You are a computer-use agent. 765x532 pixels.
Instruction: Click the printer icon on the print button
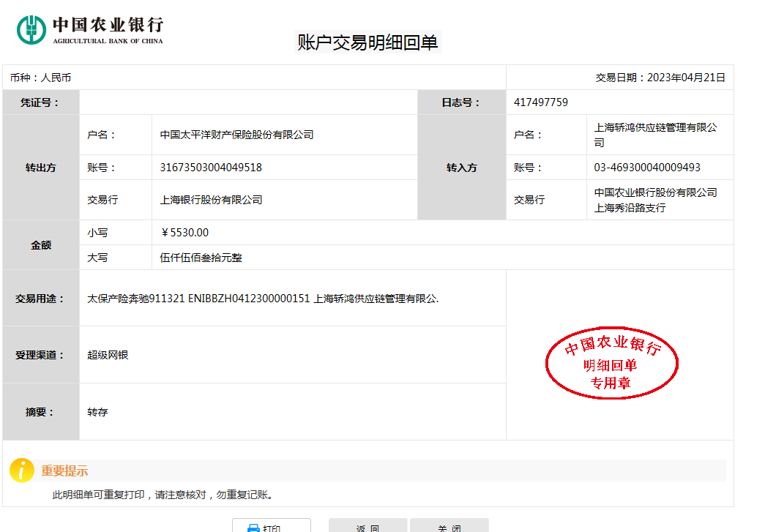(x=253, y=528)
